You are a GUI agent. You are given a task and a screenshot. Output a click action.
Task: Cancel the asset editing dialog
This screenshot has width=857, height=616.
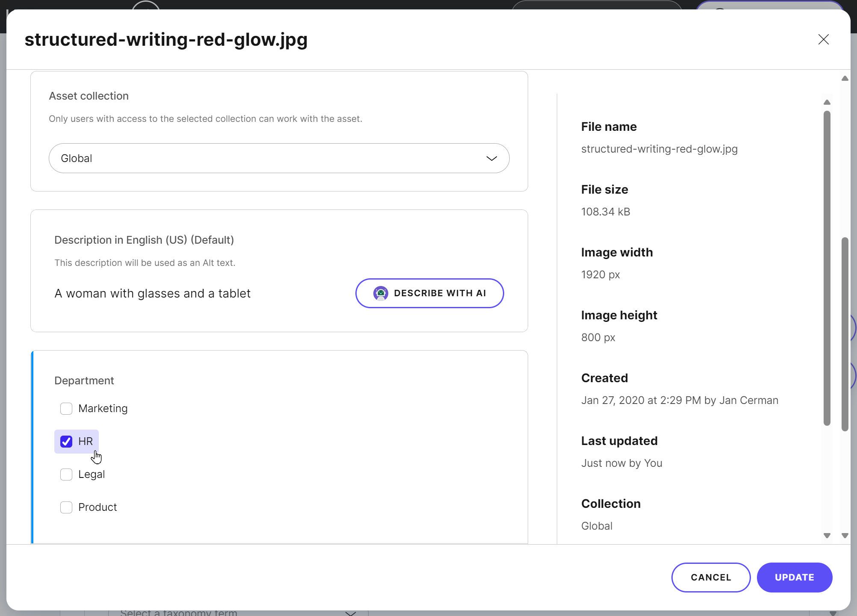tap(710, 577)
